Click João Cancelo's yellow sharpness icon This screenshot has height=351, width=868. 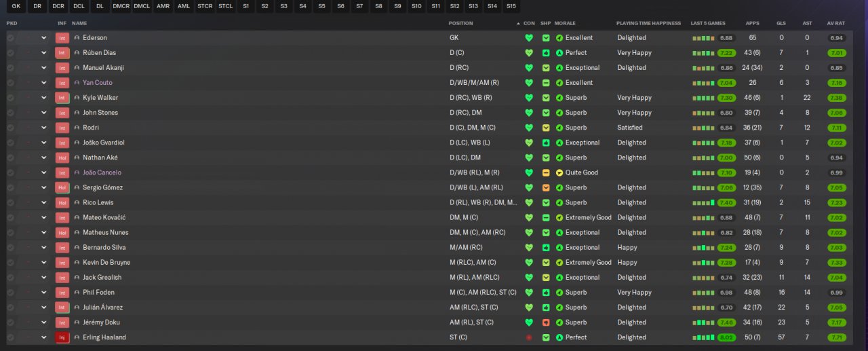coord(546,172)
